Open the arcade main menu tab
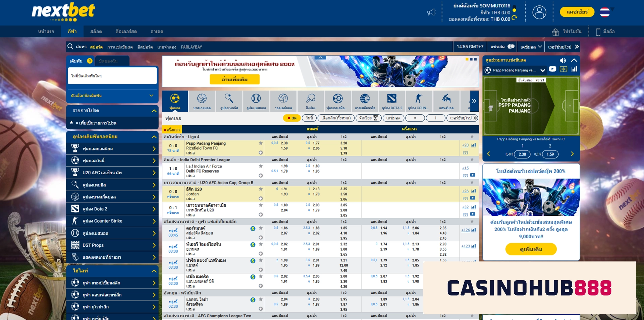 point(157,31)
